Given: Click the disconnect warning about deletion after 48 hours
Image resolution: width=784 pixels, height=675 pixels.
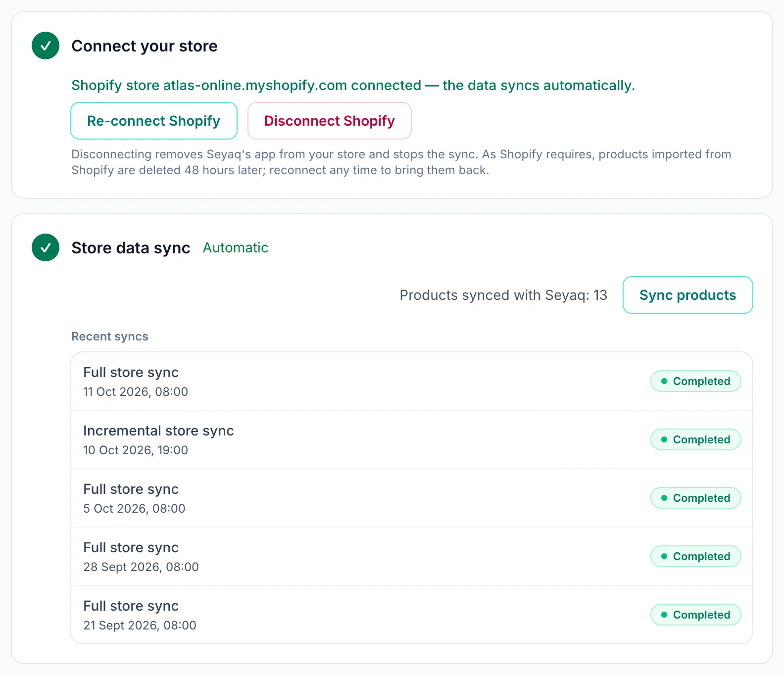Looking at the screenshot, I should point(401,162).
